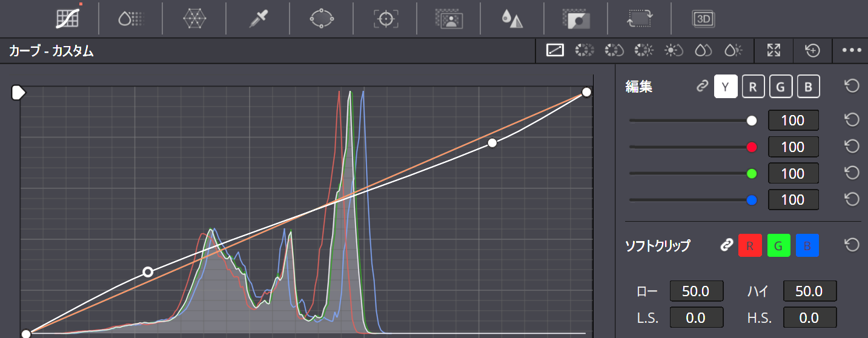Image resolution: width=868 pixels, height=338 pixels.
Task: Click the ハイ soft clip value field
Action: tap(810, 291)
